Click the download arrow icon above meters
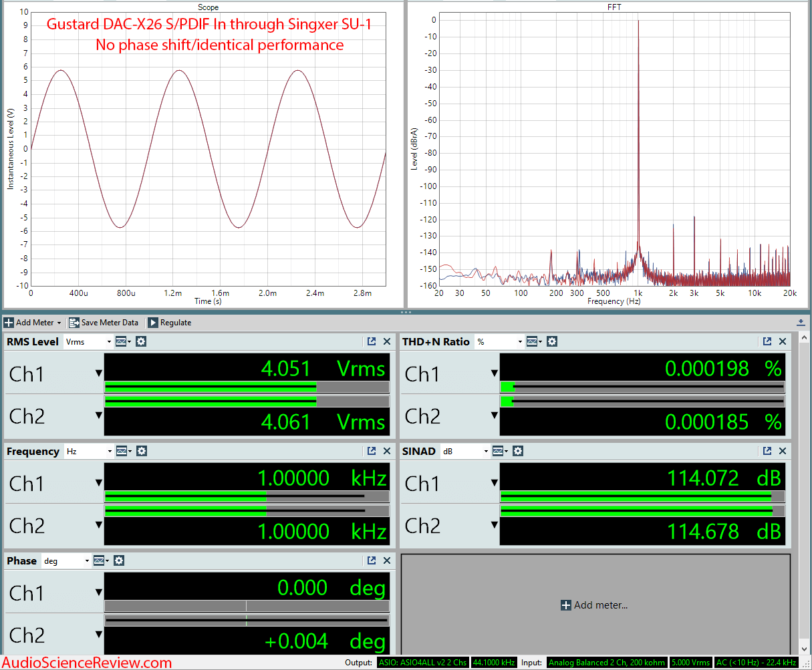The image size is (812, 670). 801,323
